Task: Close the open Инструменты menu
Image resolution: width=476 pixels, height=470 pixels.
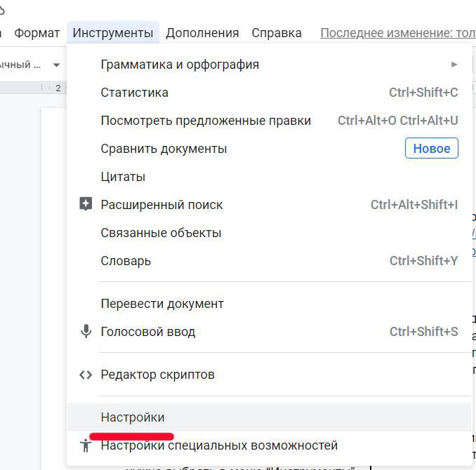Action: [113, 33]
